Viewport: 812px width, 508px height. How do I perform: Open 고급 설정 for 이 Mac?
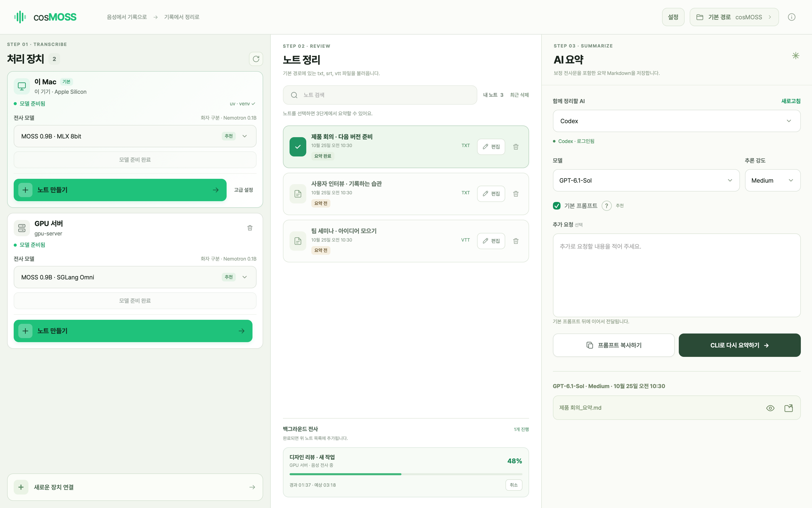pos(244,190)
